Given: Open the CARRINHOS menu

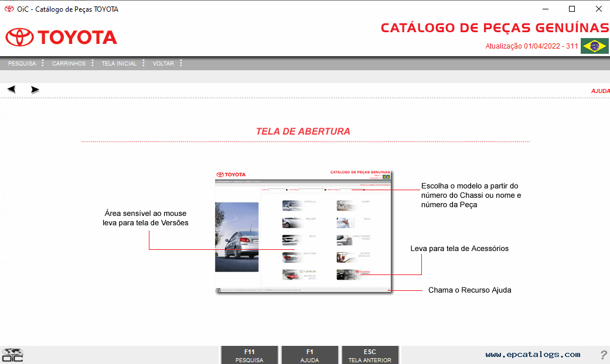Looking at the screenshot, I should click(x=69, y=63).
